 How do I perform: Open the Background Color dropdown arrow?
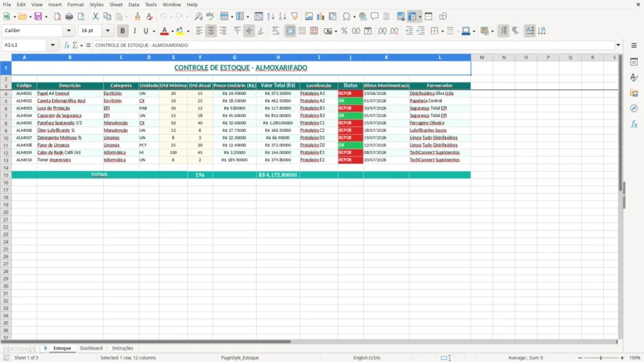[x=188, y=31]
